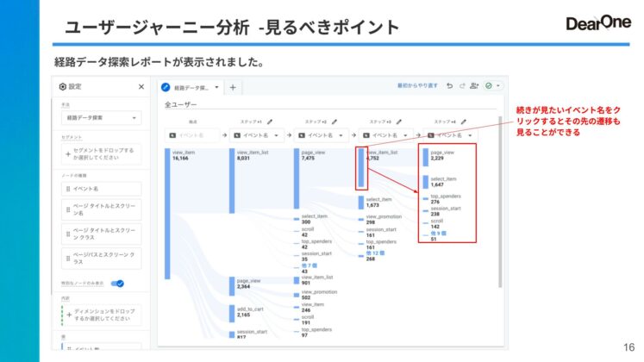Click the page_view 2,364 node

pyautogui.click(x=232, y=286)
